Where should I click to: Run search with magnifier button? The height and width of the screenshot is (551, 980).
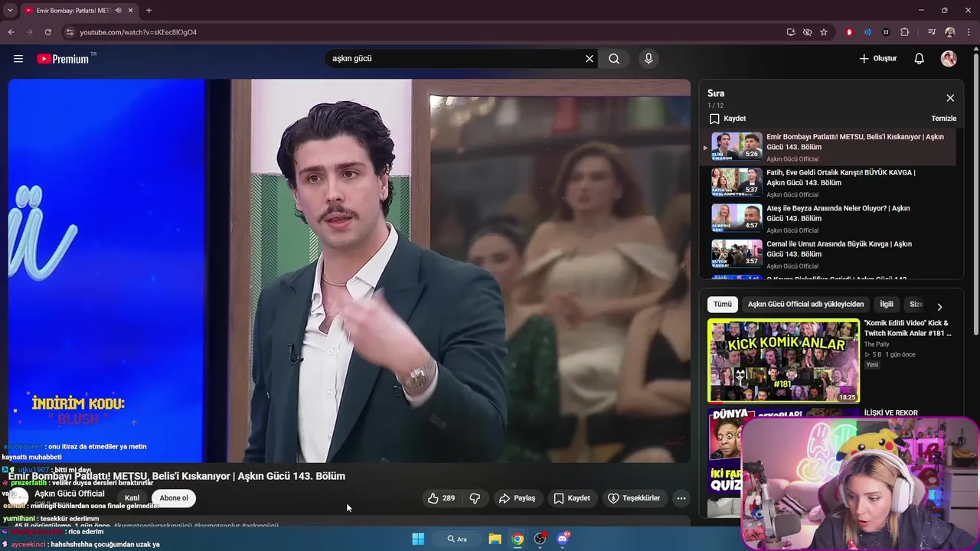(614, 59)
